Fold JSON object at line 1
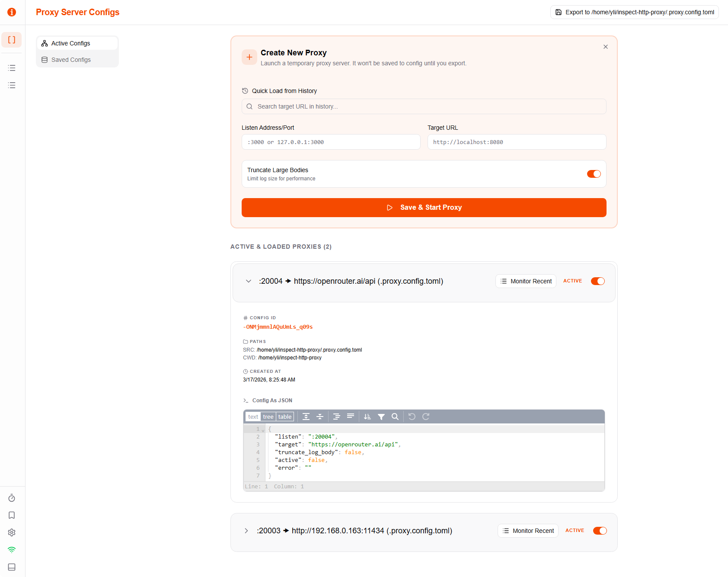Viewport: 728px width, 577px height. pyautogui.click(x=263, y=430)
